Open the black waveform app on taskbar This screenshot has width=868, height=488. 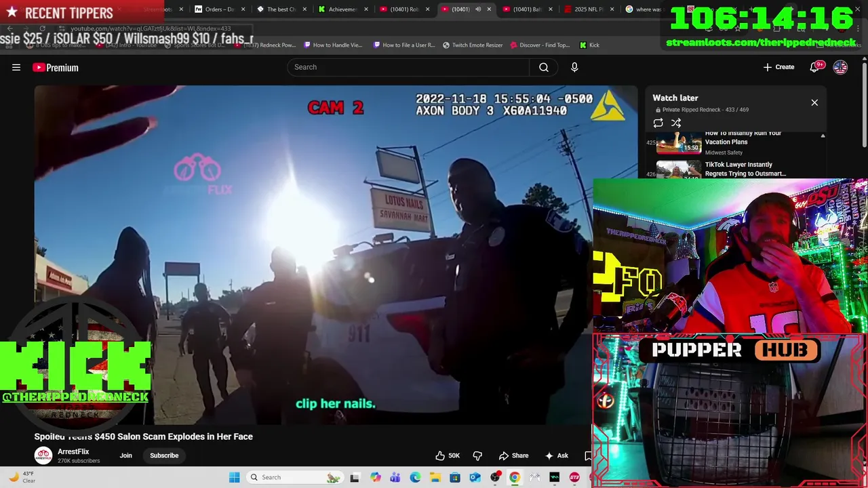[x=555, y=477]
